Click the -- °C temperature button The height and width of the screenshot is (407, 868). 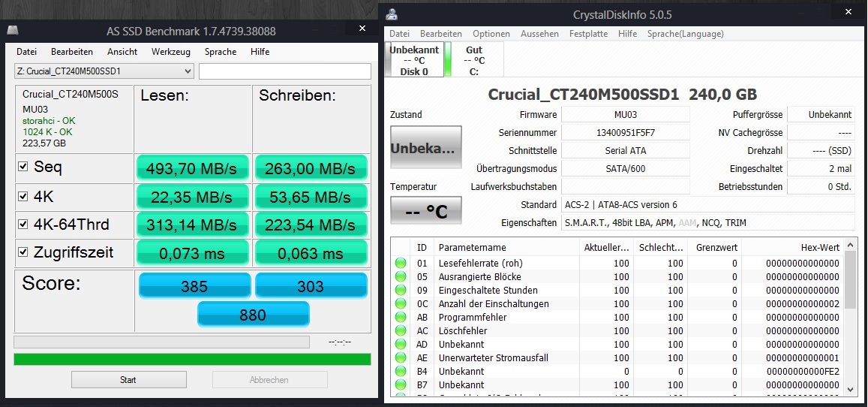click(x=425, y=210)
